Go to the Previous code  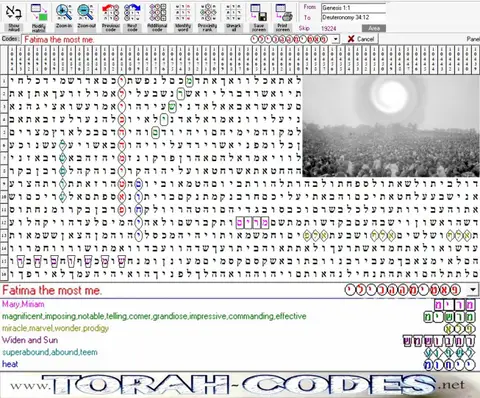[x=111, y=18]
